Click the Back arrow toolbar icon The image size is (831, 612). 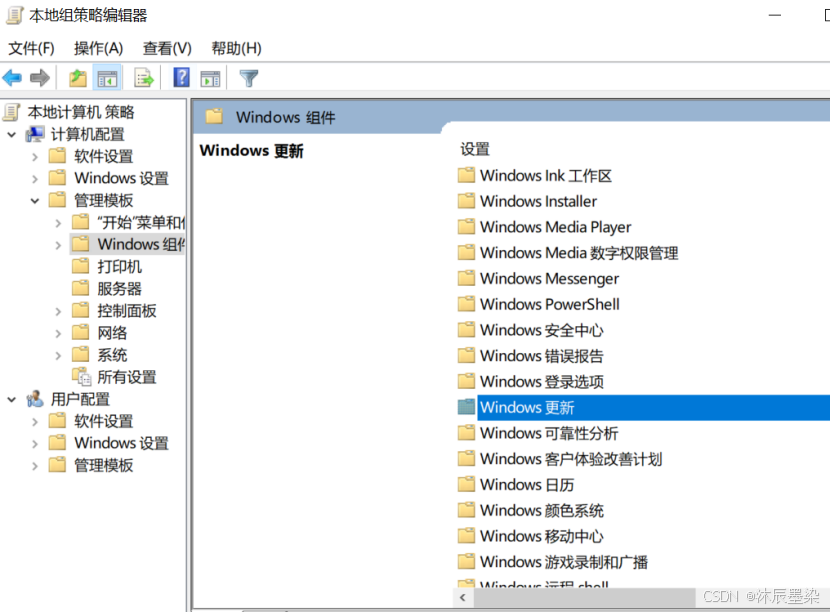point(12,78)
